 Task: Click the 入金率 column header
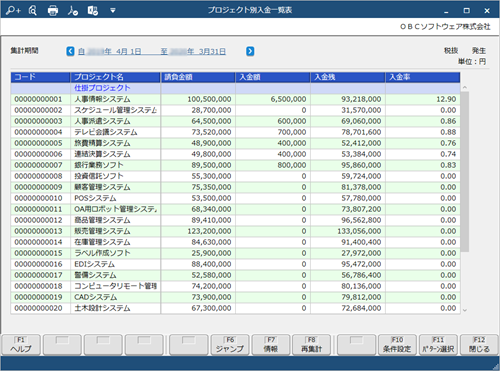[423, 77]
